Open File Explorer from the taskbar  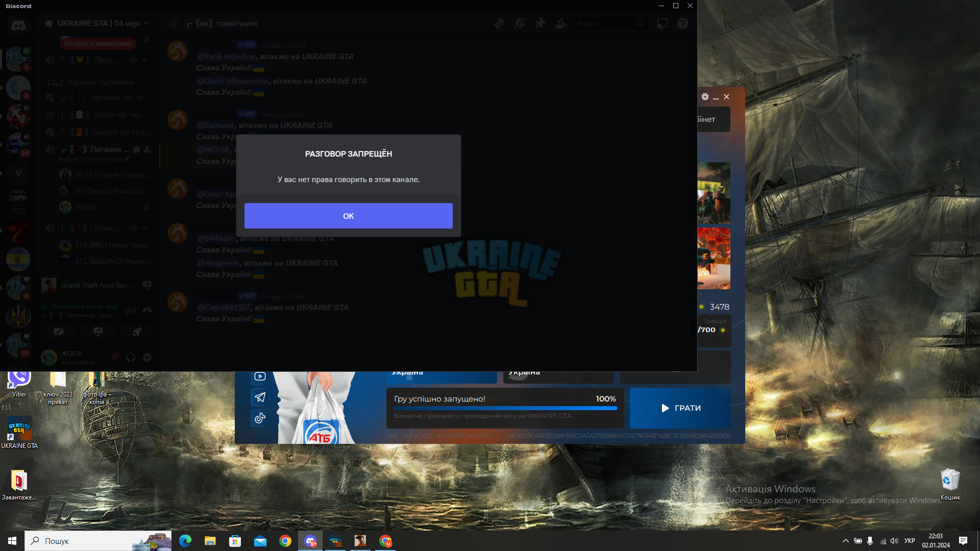pos(210,541)
